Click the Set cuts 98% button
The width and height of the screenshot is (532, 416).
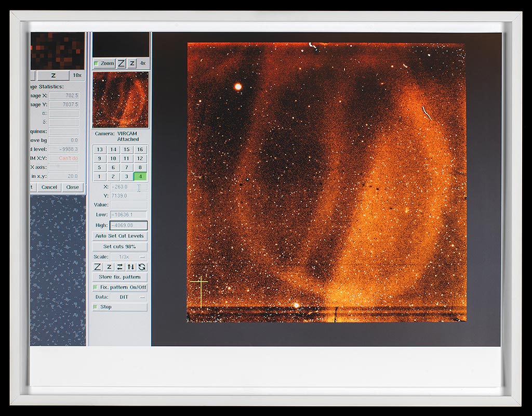point(119,246)
